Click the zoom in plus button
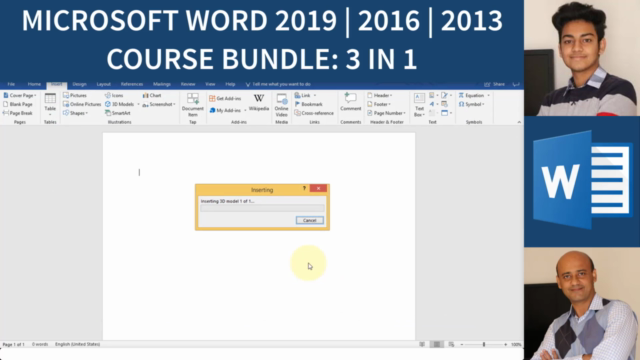Image resolution: width=640 pixels, height=360 pixels. coord(505,344)
